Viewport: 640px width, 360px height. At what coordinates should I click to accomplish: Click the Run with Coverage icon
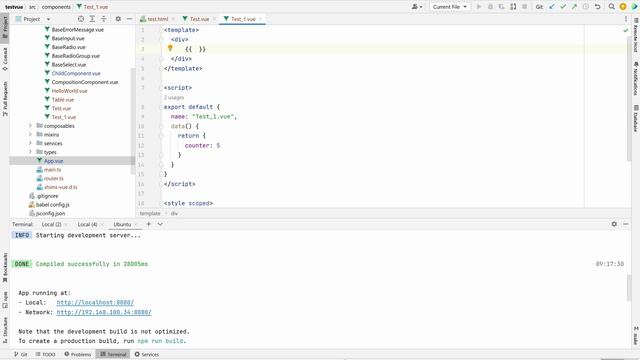(502, 7)
